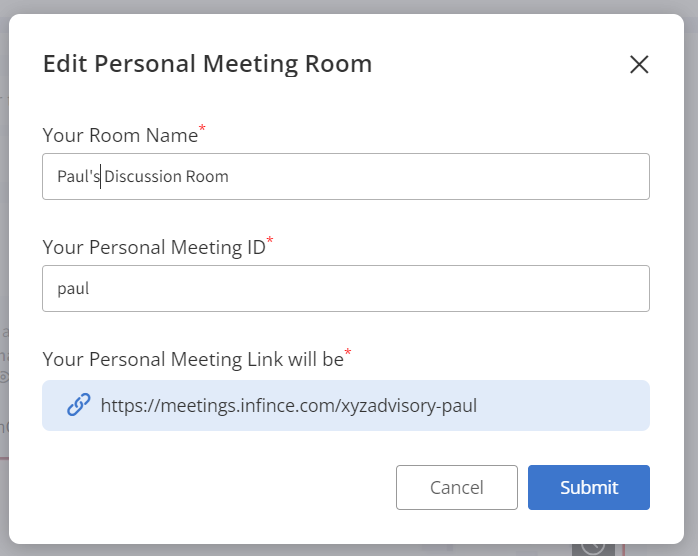The width and height of the screenshot is (698, 556).
Task: Click the red asterisk beside Personal Meeting ID
Action: pos(270,242)
